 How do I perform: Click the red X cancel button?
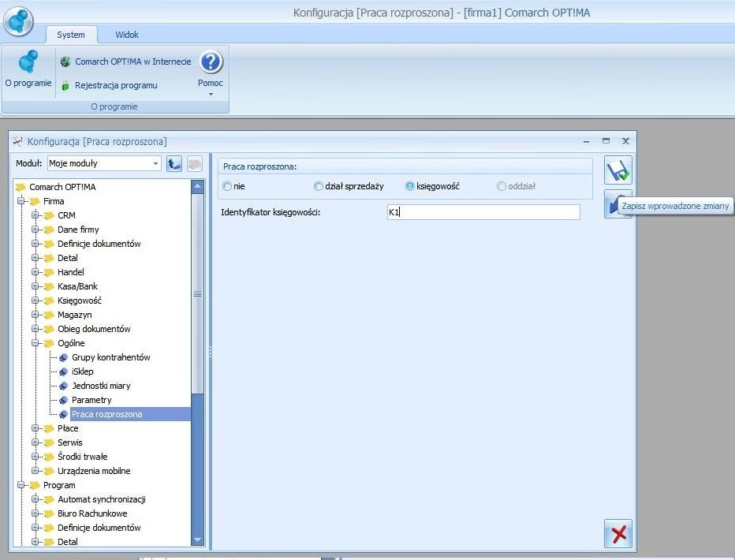pos(618,533)
